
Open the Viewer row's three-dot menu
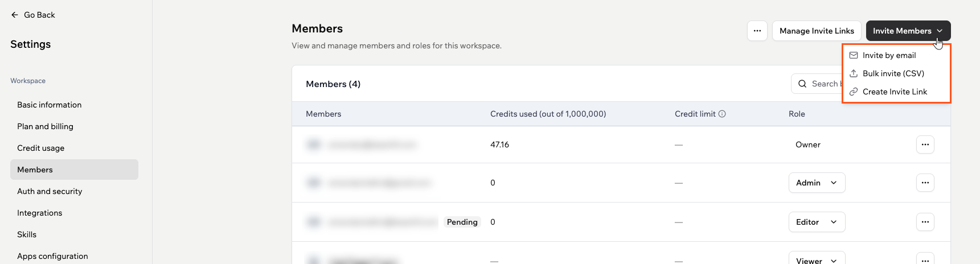pyautogui.click(x=925, y=259)
